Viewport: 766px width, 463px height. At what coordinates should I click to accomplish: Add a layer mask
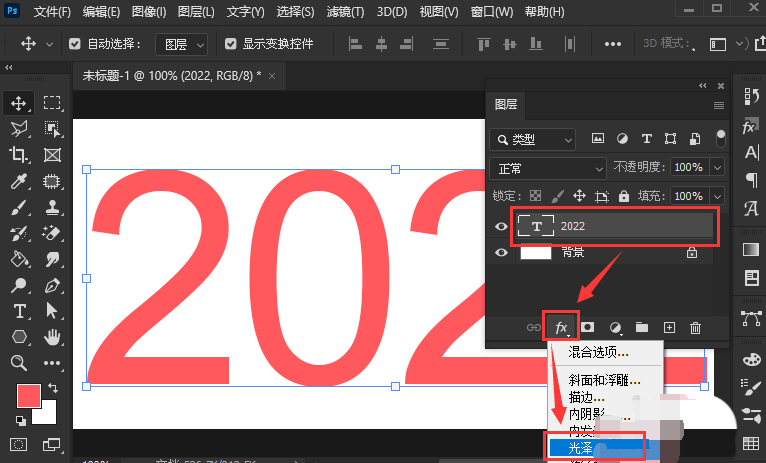pyautogui.click(x=588, y=327)
